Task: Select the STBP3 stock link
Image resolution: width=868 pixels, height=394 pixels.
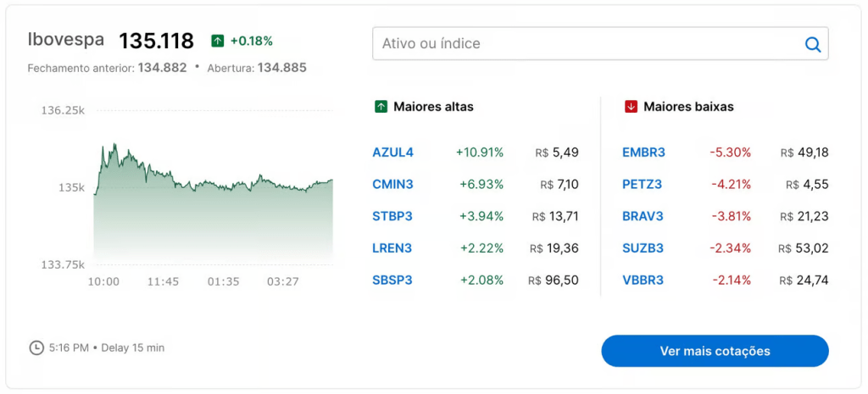Action: point(392,216)
